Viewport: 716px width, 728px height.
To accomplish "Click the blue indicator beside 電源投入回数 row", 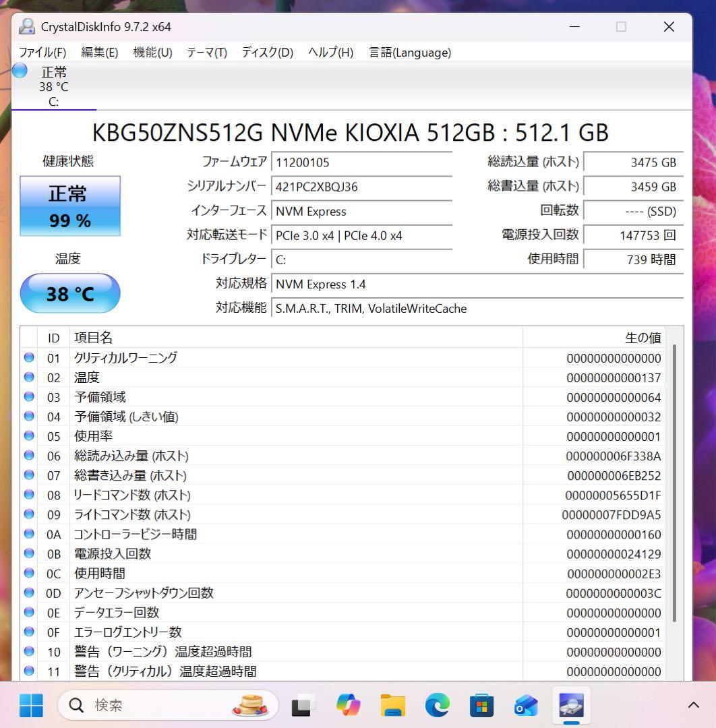I will 28,554.
